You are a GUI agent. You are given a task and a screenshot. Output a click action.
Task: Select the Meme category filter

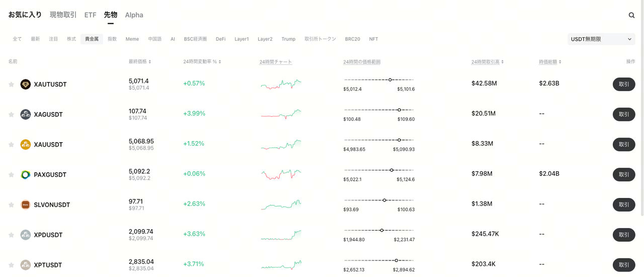[x=132, y=39]
